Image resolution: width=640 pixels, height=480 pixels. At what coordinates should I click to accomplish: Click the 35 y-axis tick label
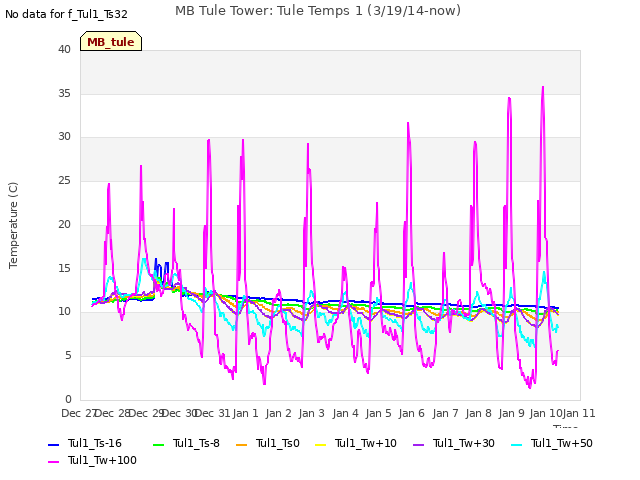click(x=64, y=93)
